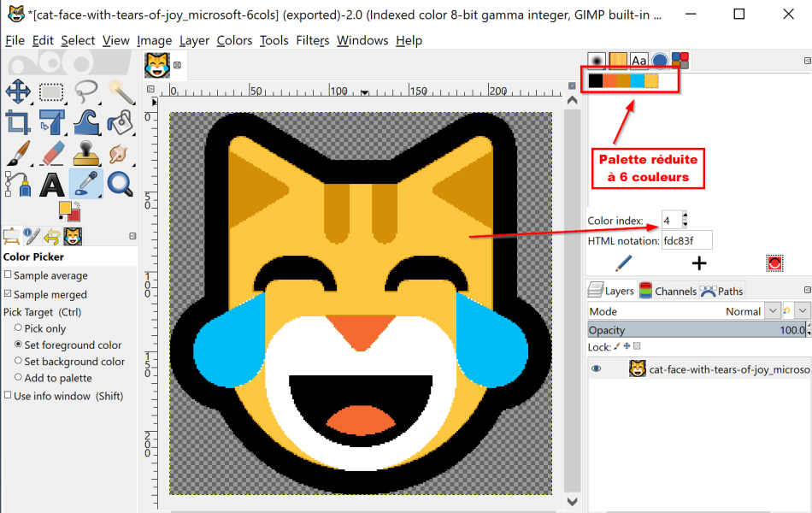Enable the Sample average checkbox
The image size is (812, 513).
tap(8, 274)
